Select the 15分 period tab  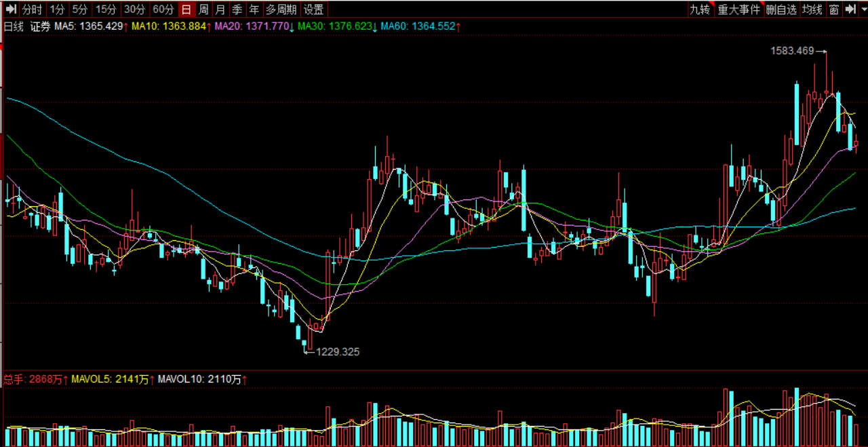pos(106,9)
